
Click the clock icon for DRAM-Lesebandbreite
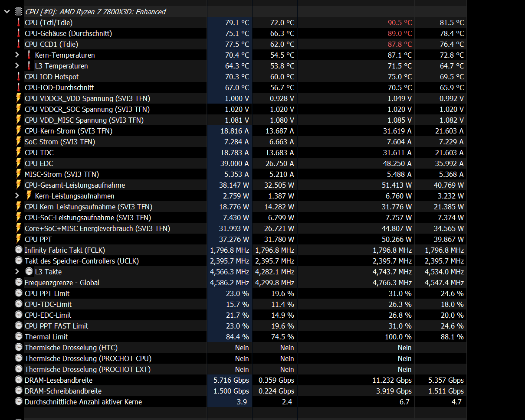click(x=19, y=380)
